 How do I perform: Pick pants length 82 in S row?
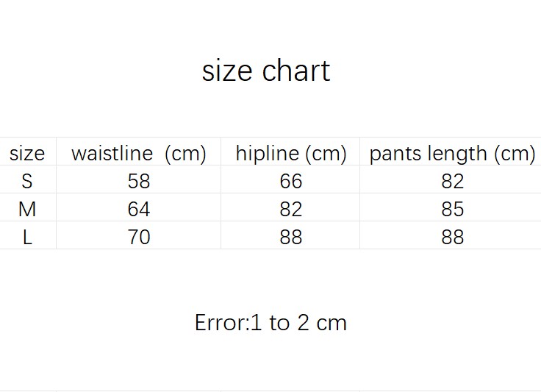[453, 181]
